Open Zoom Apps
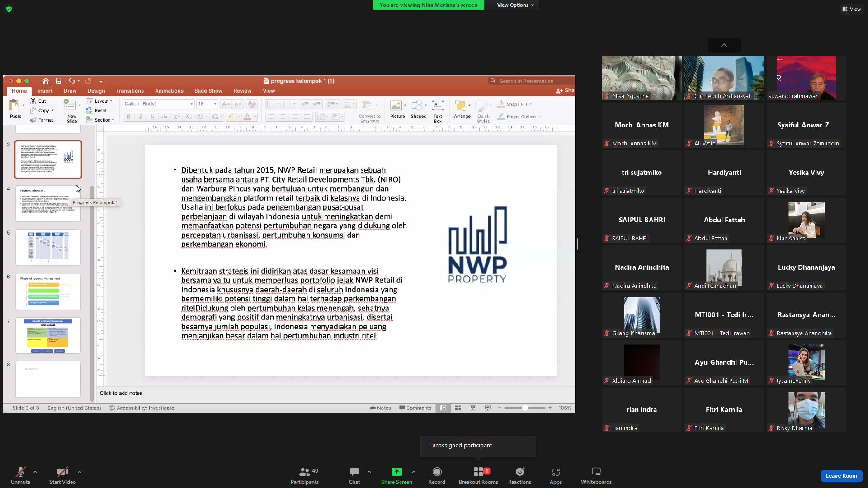The height and width of the screenshot is (488, 868). 556,476
